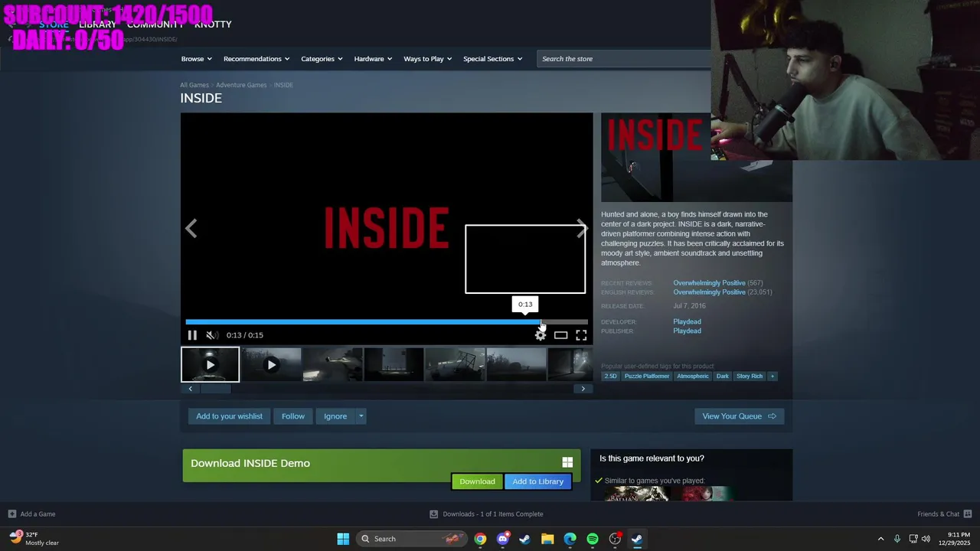Select the first trailer thumbnail
Screen dimensions: 980x551
pyautogui.click(x=210, y=365)
